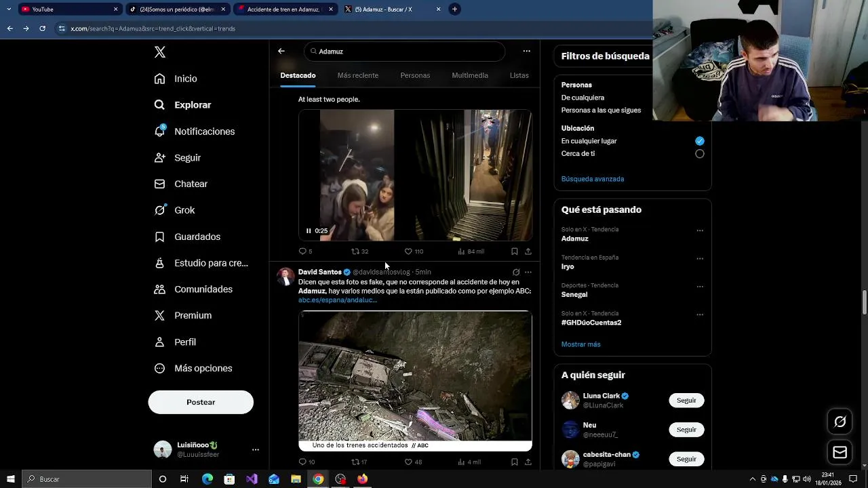Bookmark David Santos post
Viewport: 868px width, 488px height.
point(515,462)
